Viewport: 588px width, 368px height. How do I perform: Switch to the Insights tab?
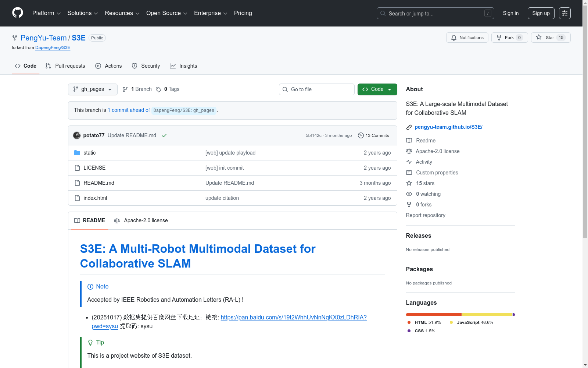[x=183, y=66]
